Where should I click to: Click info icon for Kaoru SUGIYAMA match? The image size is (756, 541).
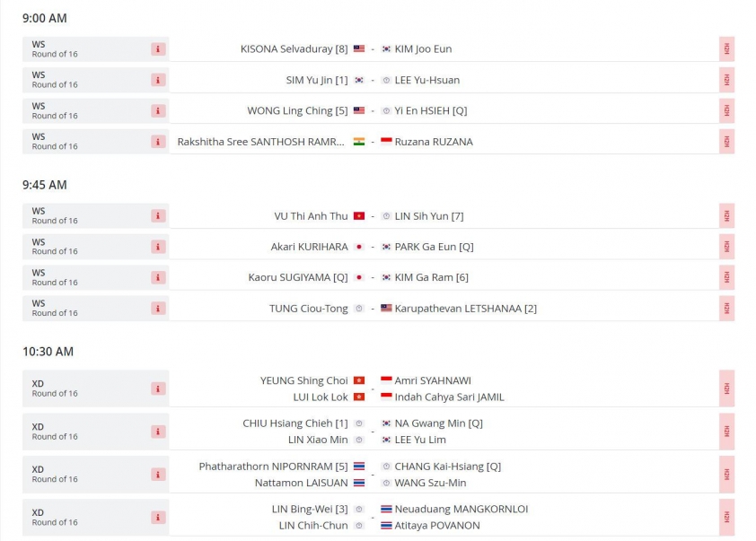[x=158, y=277]
